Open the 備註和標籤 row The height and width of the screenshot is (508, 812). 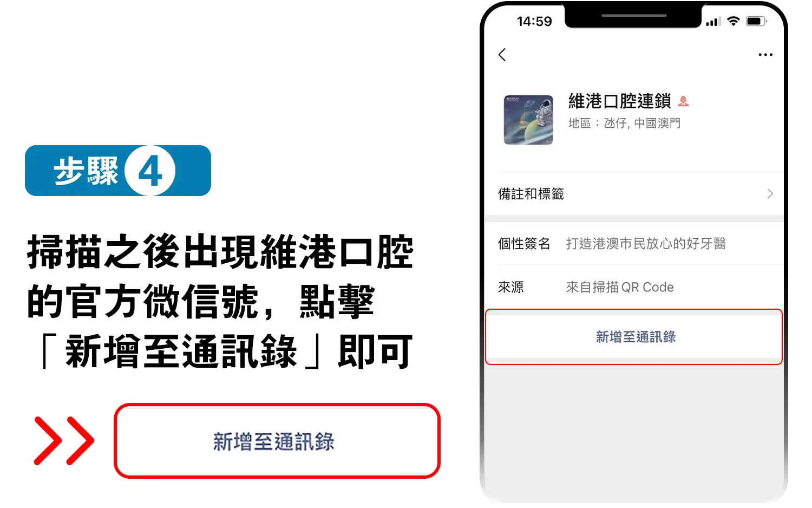(634, 194)
